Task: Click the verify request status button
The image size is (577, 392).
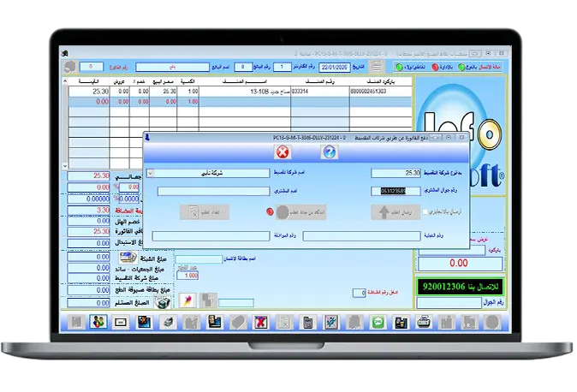Action: (x=294, y=212)
